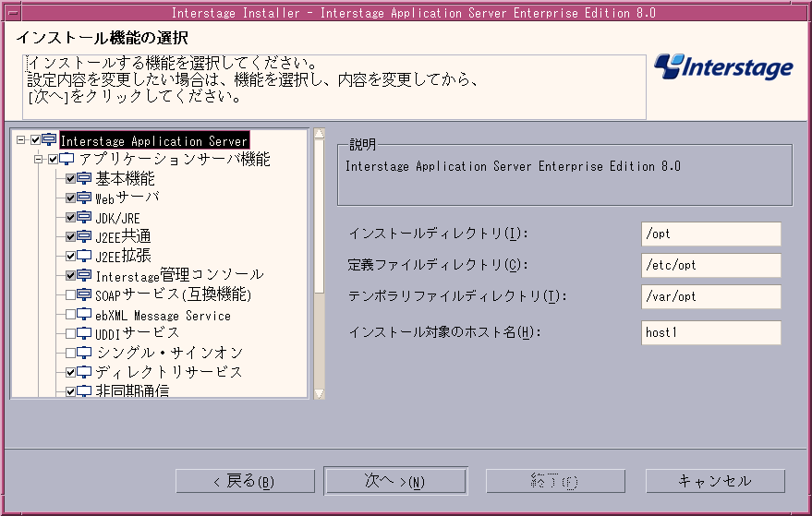This screenshot has width=812, height=516.
Task: Disable 非同期通信 checkbox
Action: [x=70, y=391]
